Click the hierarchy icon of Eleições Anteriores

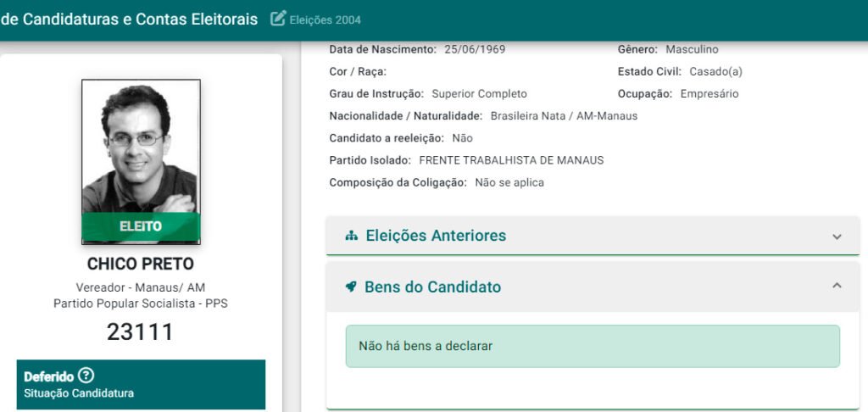(x=352, y=236)
